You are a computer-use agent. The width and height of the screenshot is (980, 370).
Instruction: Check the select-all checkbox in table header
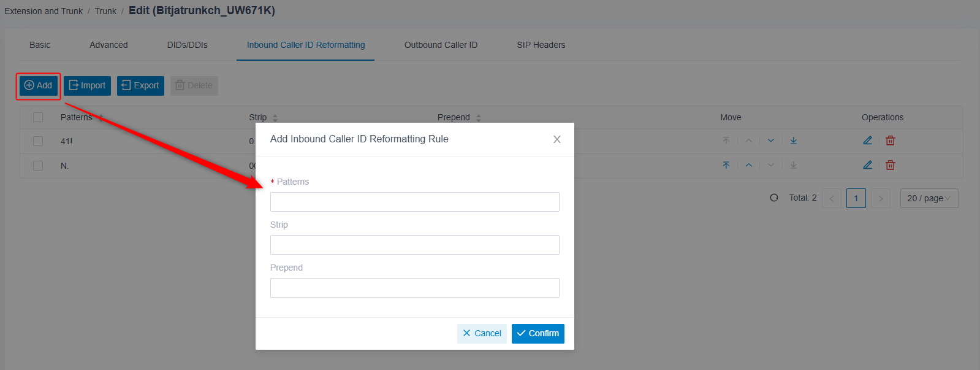tap(38, 117)
